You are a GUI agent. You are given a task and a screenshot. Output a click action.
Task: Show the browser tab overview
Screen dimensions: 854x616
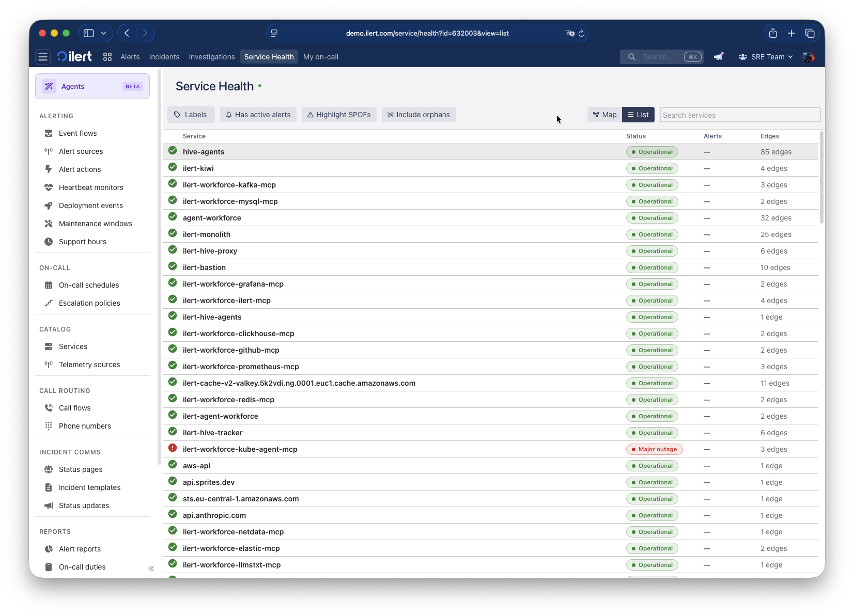tap(810, 33)
